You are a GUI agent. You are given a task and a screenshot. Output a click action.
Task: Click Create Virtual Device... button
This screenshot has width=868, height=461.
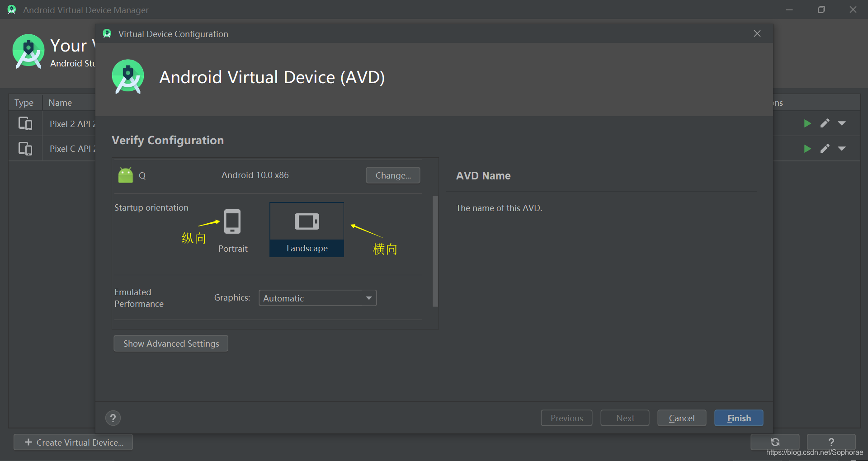(x=73, y=442)
